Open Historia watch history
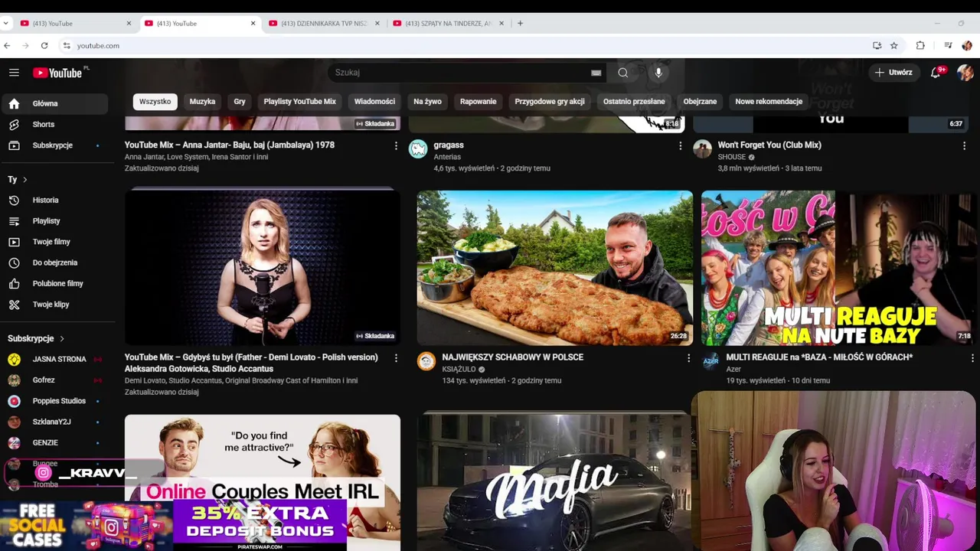The height and width of the screenshot is (551, 980). pos(54,201)
